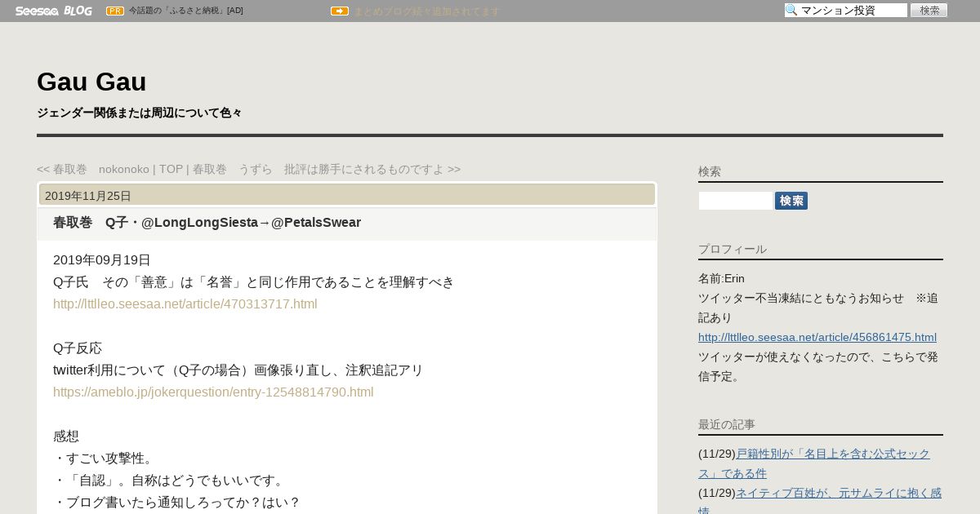Image resolution: width=980 pixels, height=514 pixels.
Task: Click the orange arrow icon in top bar
Action: (x=340, y=11)
